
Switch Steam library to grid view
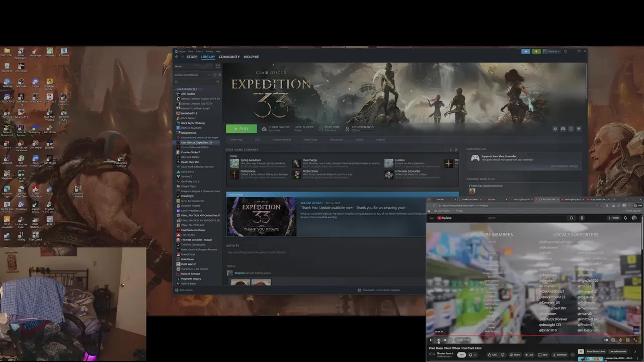[x=218, y=66]
